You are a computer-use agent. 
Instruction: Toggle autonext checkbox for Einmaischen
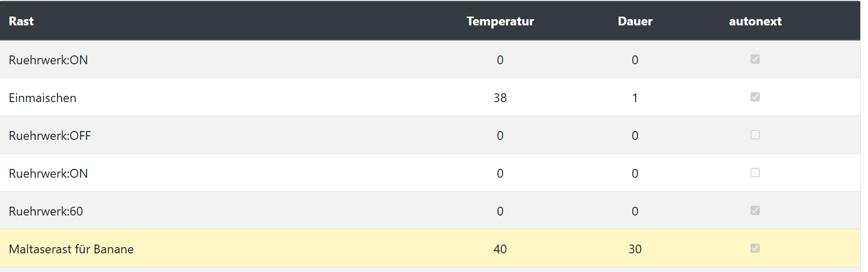(x=755, y=97)
